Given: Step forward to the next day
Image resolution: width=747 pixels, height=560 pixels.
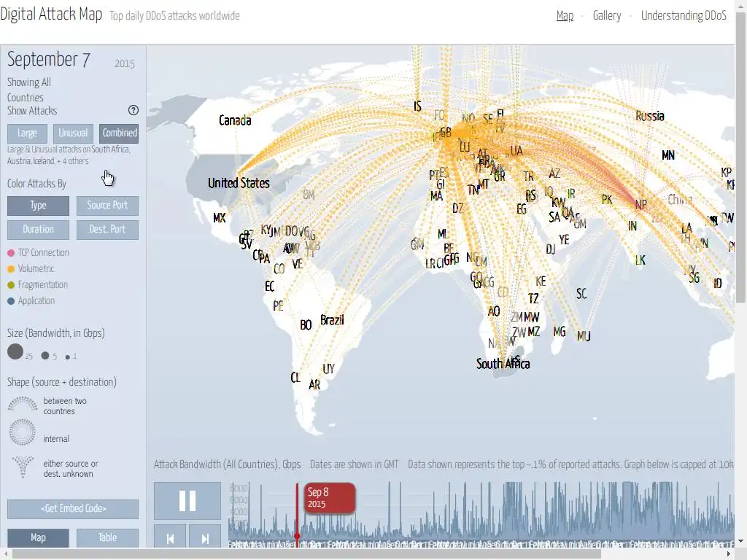Looking at the screenshot, I should click(205, 538).
